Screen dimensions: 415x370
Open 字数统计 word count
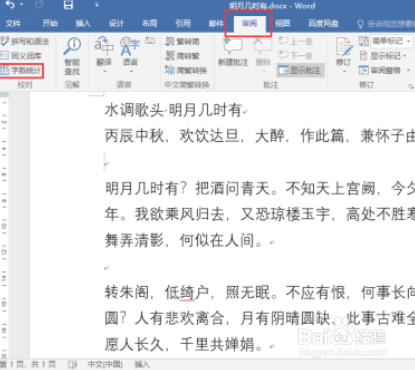(x=21, y=70)
